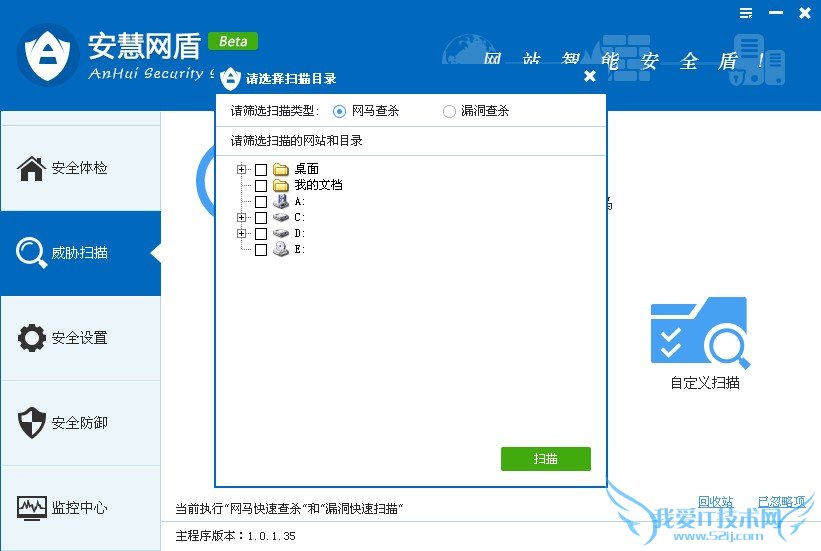Select the 我的文档 tree label
The width and height of the screenshot is (821, 551).
pyautogui.click(x=318, y=185)
